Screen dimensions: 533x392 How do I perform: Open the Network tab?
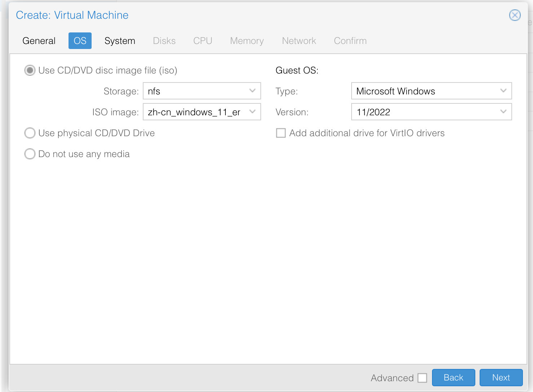(x=299, y=41)
